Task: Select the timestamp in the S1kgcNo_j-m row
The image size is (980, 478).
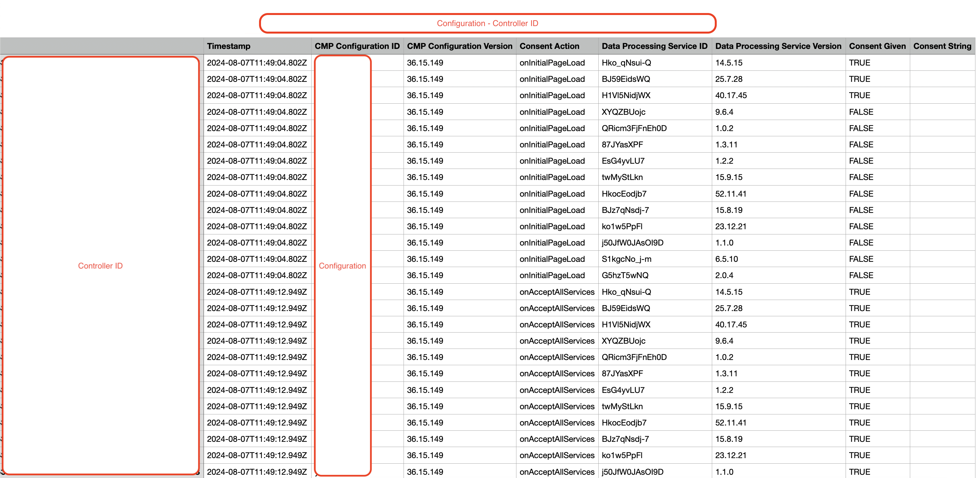Action: [257, 259]
